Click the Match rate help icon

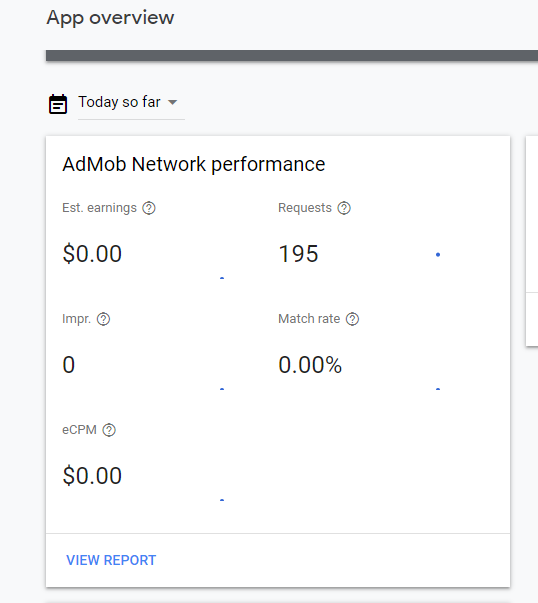pos(352,319)
